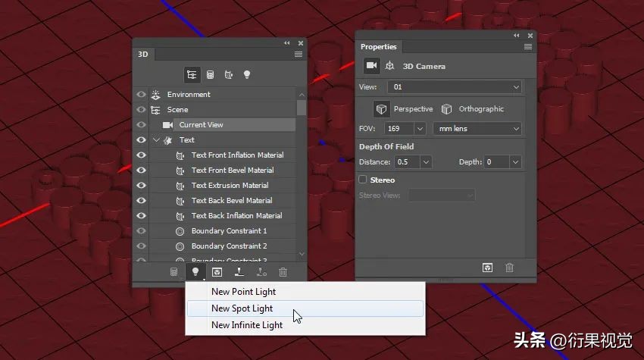This screenshot has height=360, width=644.
Task: Click the Depth field showing 0
Action: coord(497,162)
